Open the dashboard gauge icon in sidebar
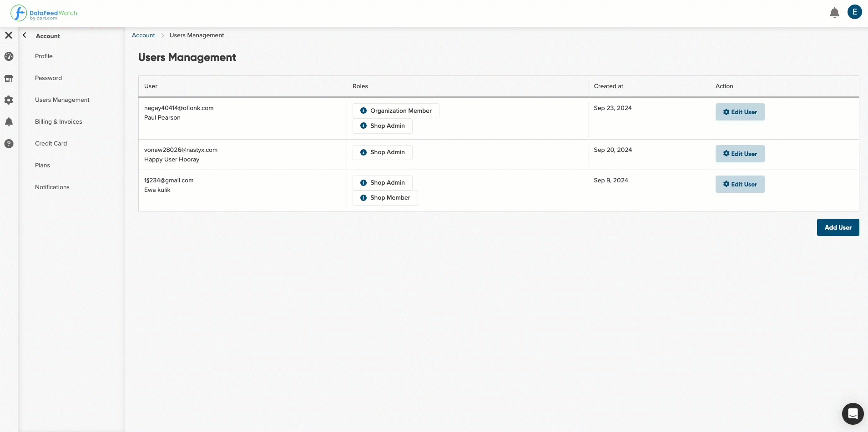The width and height of the screenshot is (868, 432). click(9, 56)
